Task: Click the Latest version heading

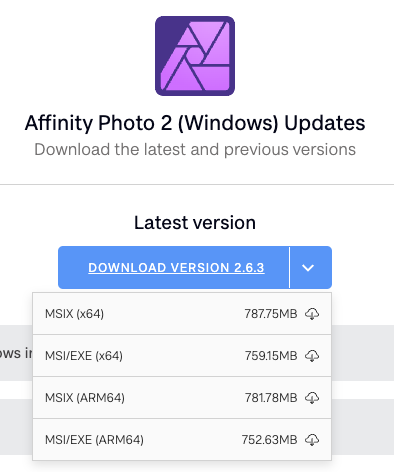Action: [195, 222]
